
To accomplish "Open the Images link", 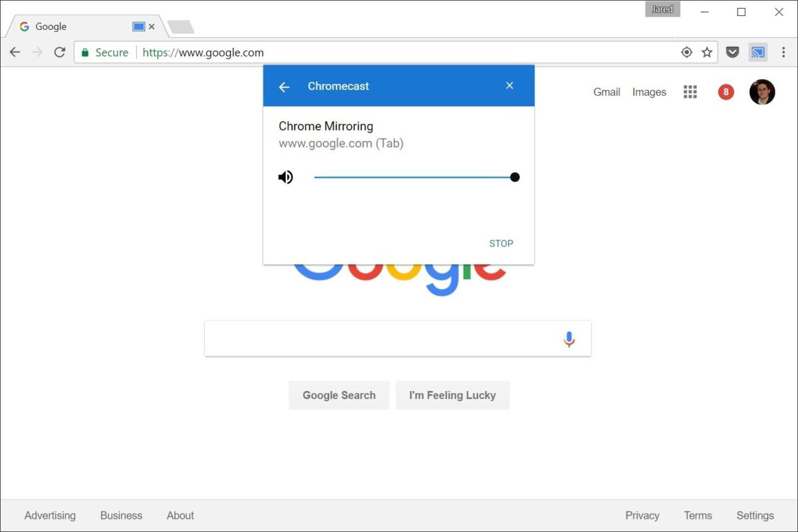I will [649, 92].
